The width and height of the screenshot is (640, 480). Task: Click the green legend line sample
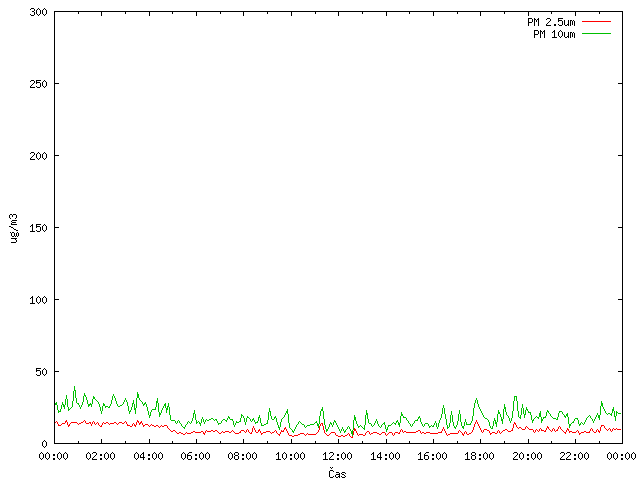pos(596,33)
